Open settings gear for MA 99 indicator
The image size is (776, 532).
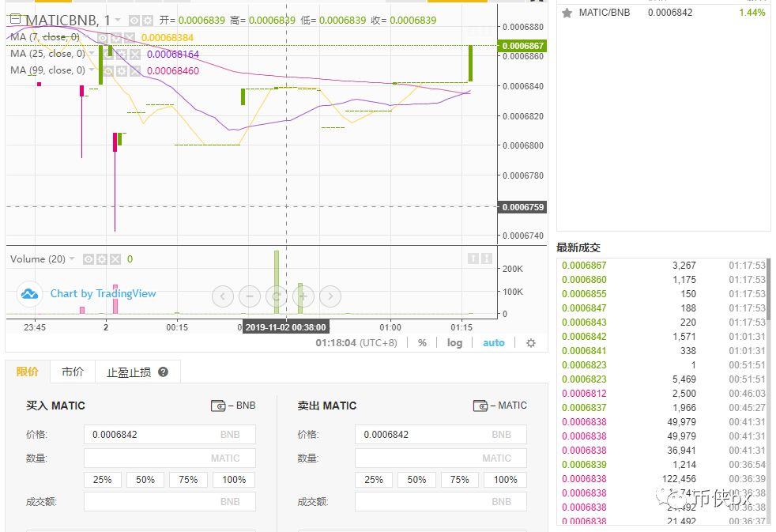(121, 71)
